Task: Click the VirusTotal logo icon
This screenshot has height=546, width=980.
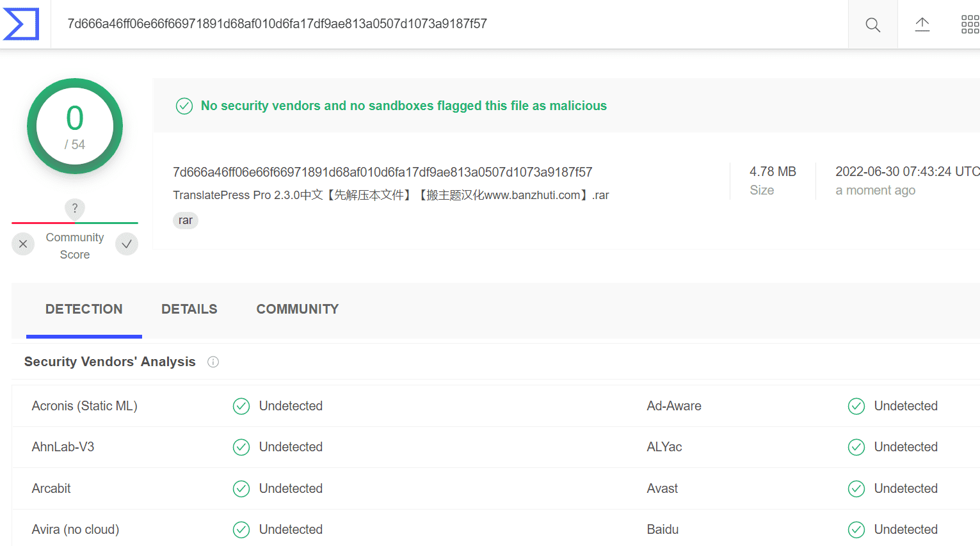Action: (21, 24)
